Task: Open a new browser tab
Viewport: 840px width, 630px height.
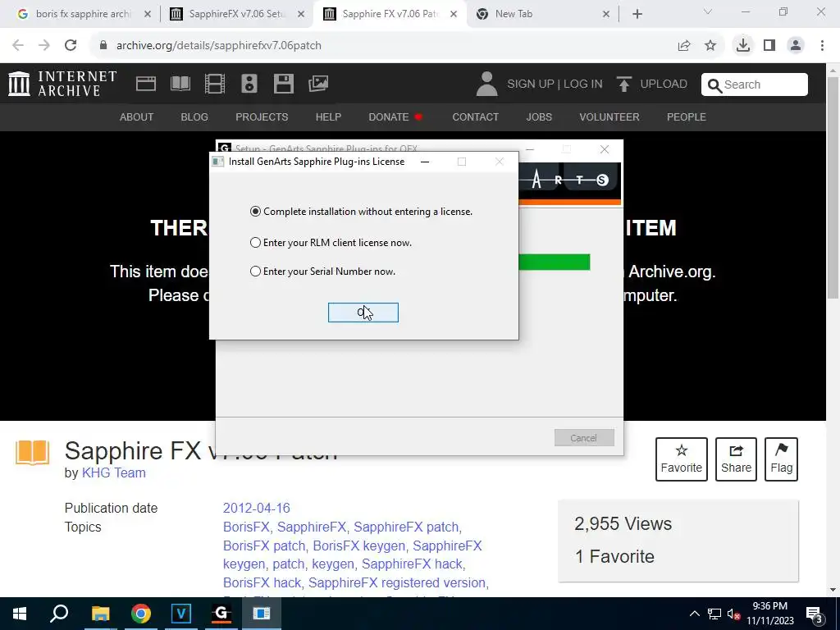Action: [x=637, y=15]
